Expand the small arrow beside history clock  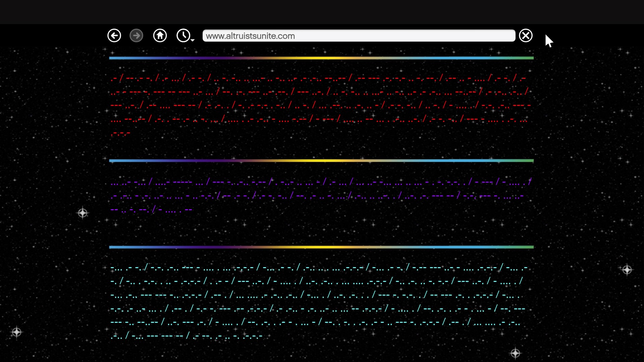(x=193, y=40)
